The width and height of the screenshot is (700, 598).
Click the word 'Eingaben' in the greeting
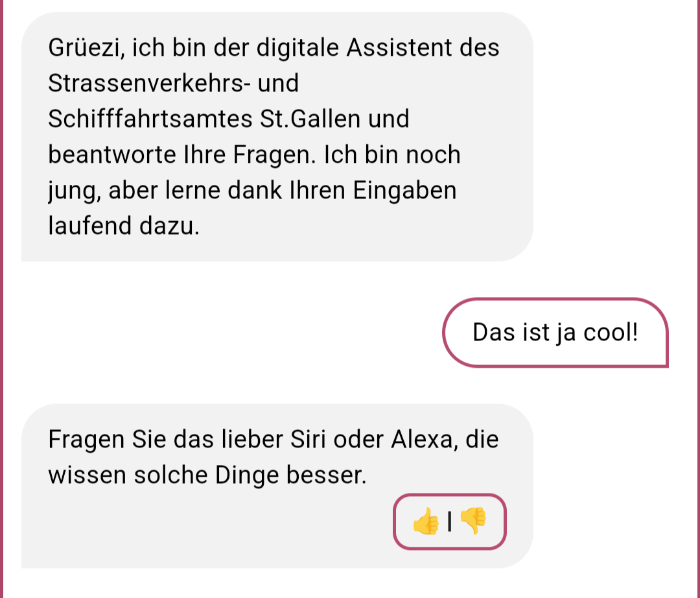[405, 191]
